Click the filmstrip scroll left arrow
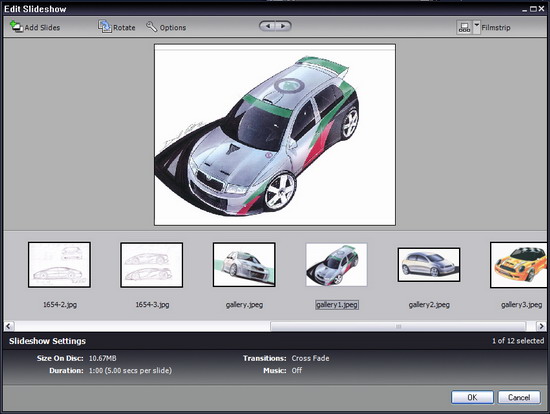550x414 pixels. point(9,326)
